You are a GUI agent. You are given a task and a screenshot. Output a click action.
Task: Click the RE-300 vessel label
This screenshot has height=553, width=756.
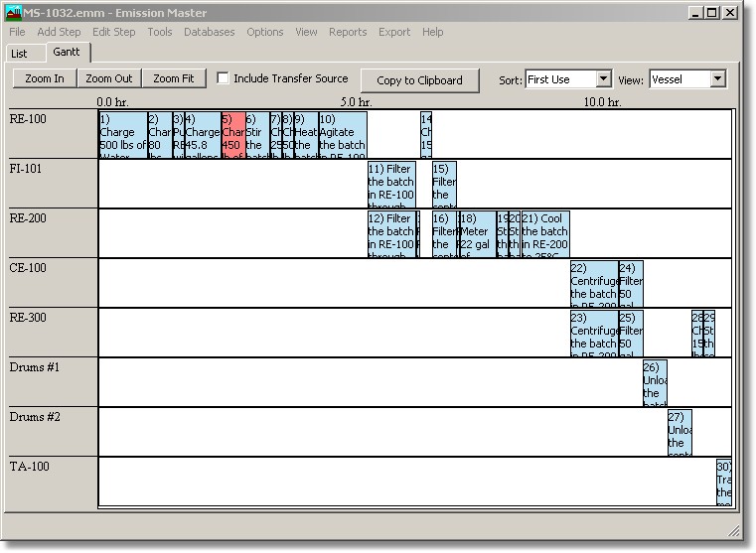click(x=28, y=318)
